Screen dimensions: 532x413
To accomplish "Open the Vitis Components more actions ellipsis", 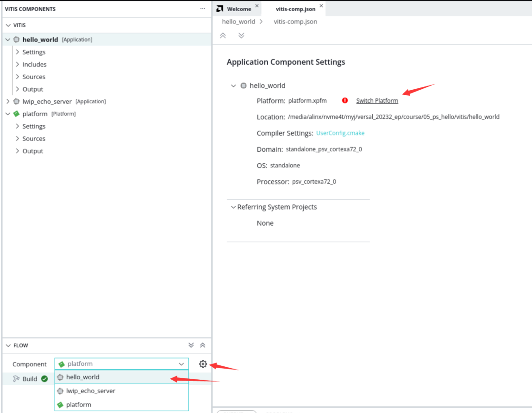I will (x=202, y=9).
